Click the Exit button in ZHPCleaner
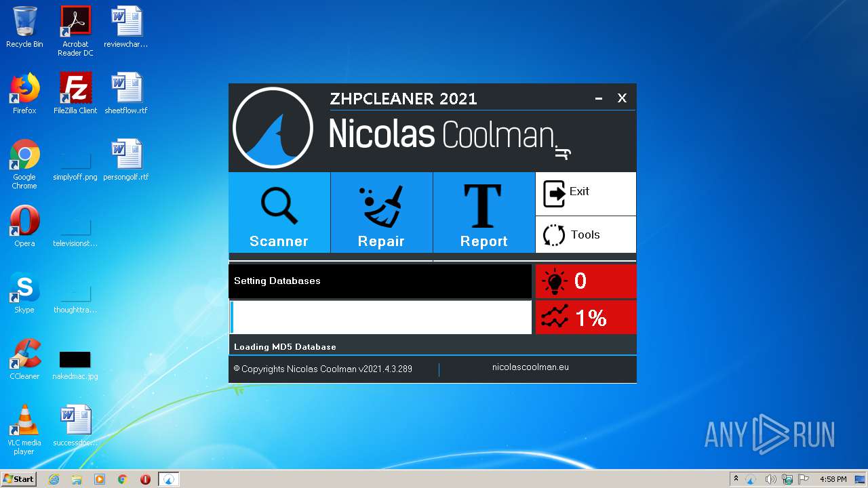 coord(586,193)
